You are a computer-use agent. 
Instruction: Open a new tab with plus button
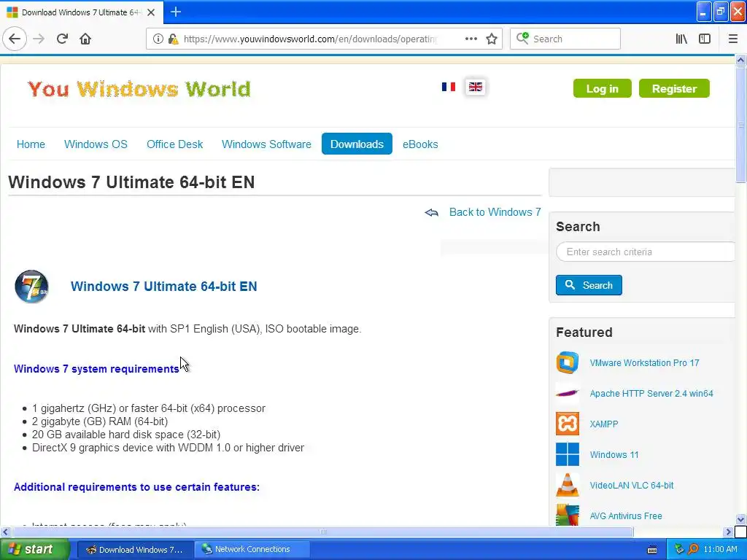coord(175,12)
